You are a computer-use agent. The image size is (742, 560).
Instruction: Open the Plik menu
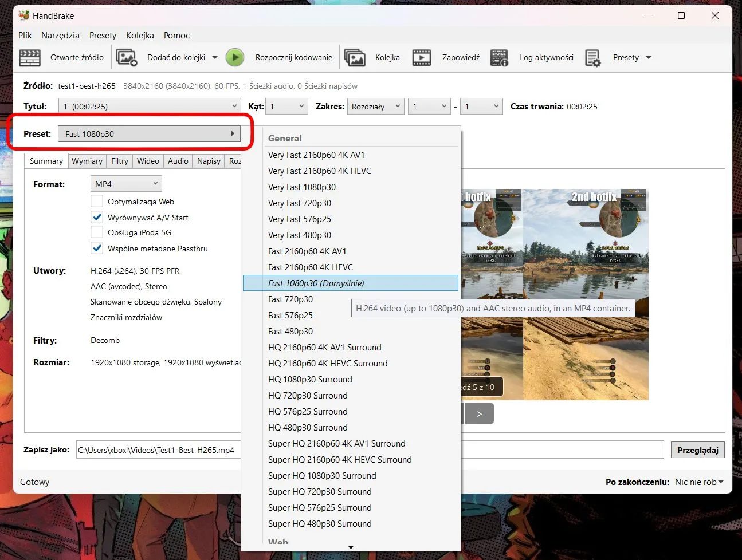pos(25,36)
